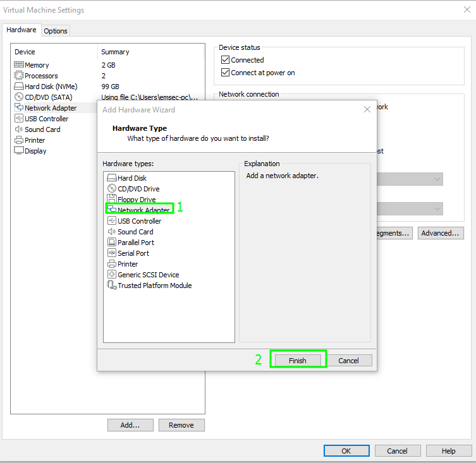
Task: Pick the Generic SCSI Device icon
Action: [x=112, y=275]
